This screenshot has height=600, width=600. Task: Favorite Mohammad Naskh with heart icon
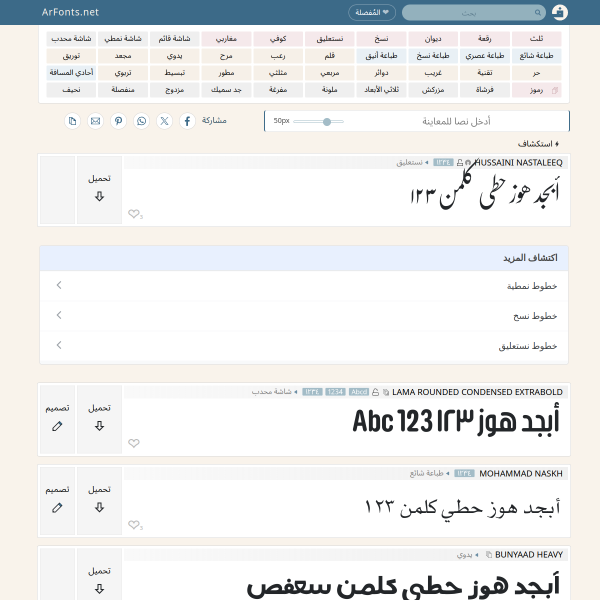(x=134, y=525)
